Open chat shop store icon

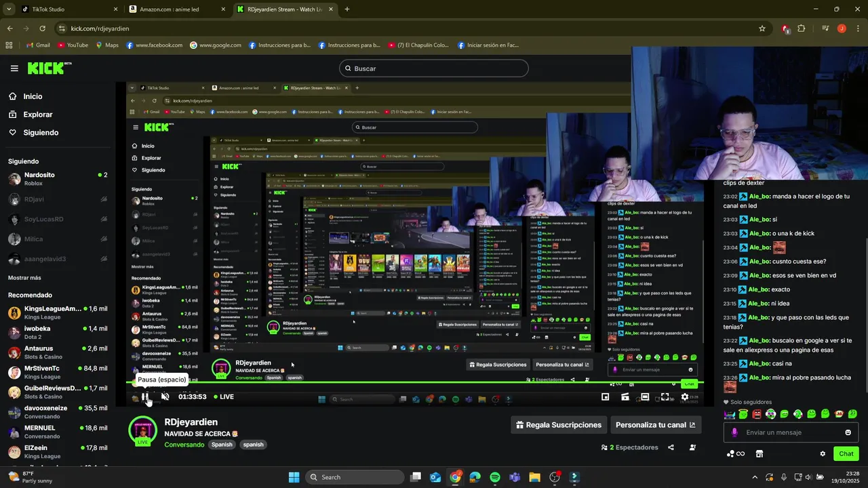pyautogui.click(x=759, y=453)
